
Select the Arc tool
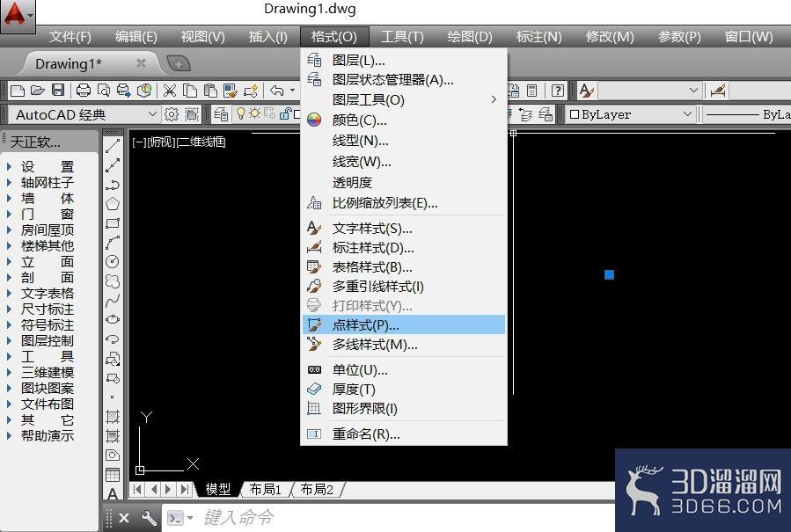(x=113, y=242)
